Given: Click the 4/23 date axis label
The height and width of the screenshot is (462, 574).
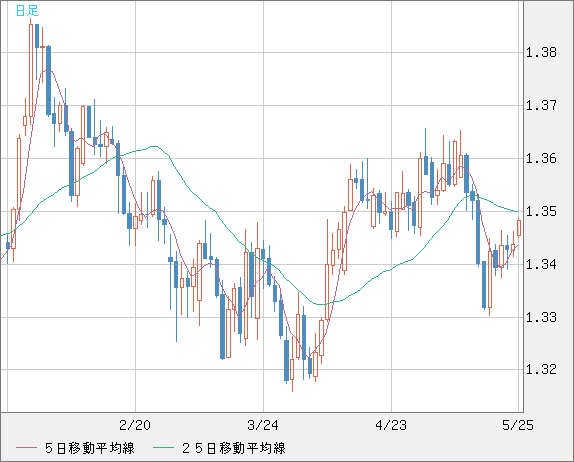Looking at the screenshot, I should pos(391,425).
